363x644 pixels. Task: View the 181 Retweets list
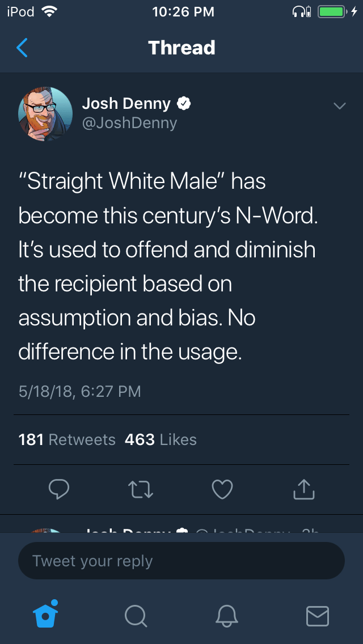tap(67, 440)
